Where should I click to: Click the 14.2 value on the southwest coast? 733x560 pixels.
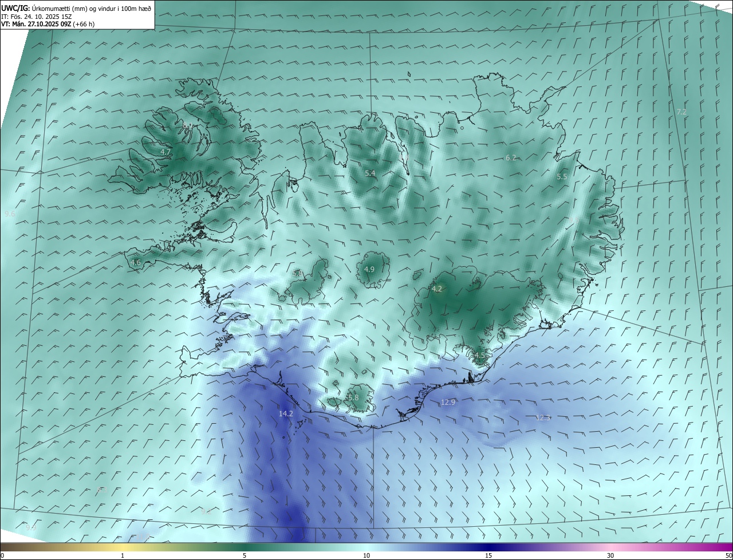286,413
